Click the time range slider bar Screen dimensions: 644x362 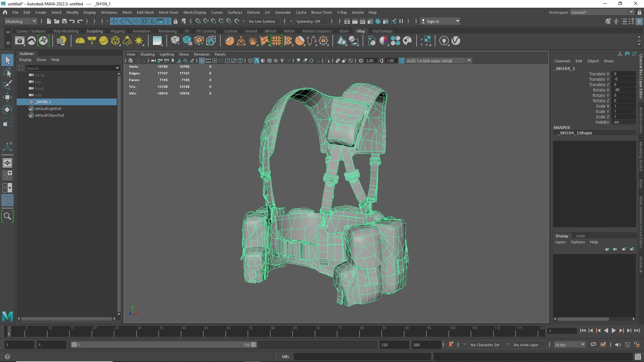coord(164,345)
